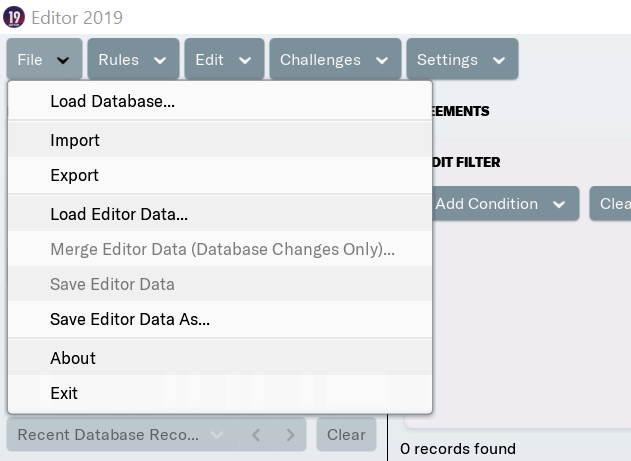
Task: Click the Clear button next to Add Condition
Action: click(x=610, y=204)
